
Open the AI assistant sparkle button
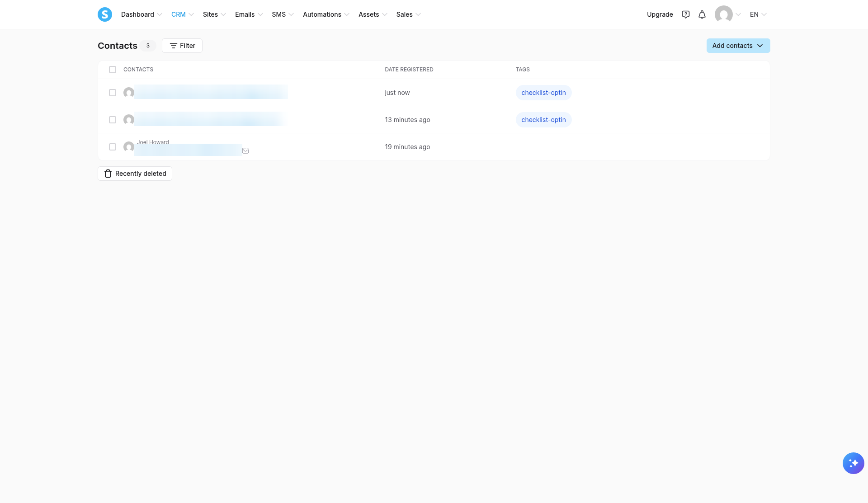[854, 463]
